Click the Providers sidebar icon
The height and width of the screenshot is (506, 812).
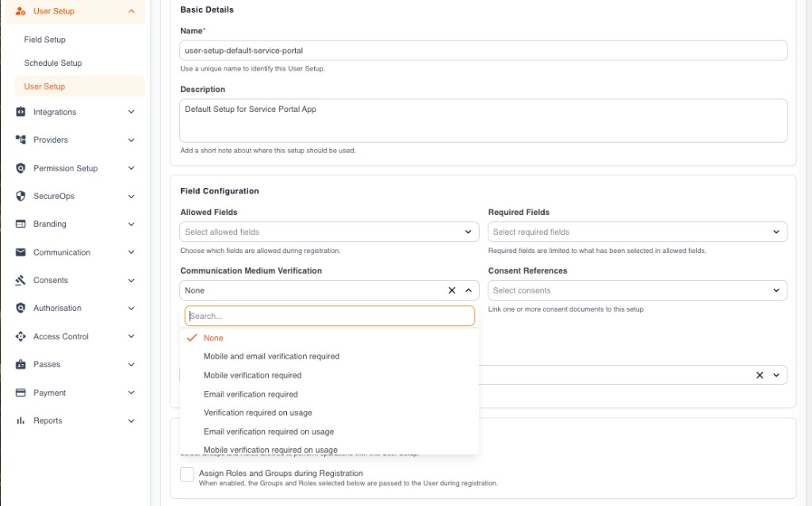[20, 140]
